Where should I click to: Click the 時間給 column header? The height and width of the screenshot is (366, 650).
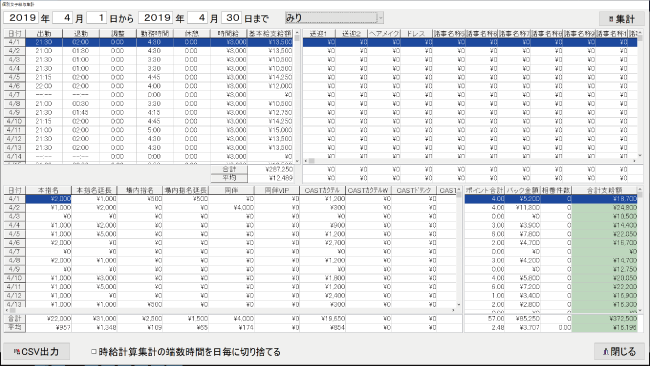228,33
